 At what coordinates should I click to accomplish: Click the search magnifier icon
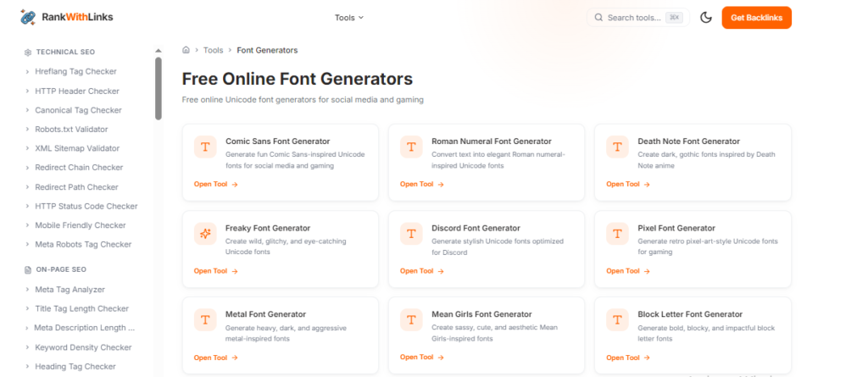click(x=598, y=18)
